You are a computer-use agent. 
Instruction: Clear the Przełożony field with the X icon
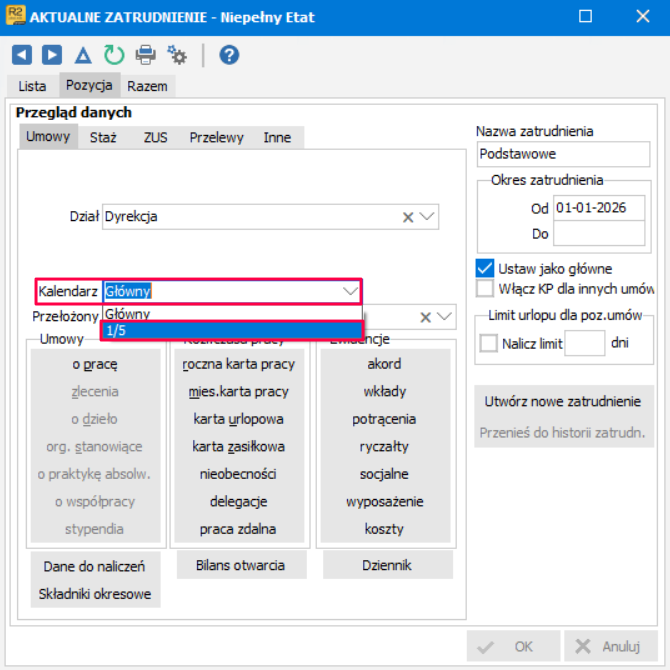(x=426, y=317)
